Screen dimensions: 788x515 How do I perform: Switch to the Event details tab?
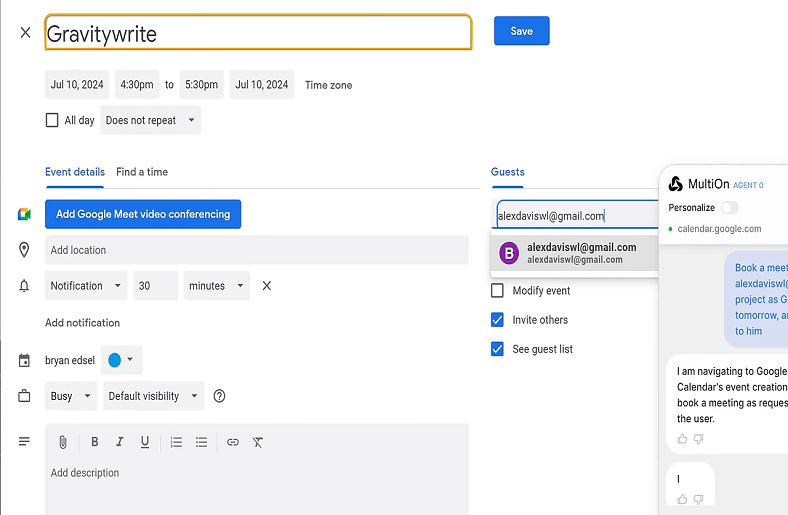pyautogui.click(x=75, y=172)
